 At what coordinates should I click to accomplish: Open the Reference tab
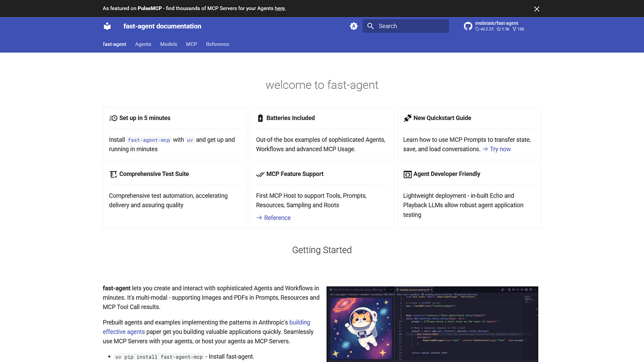click(218, 44)
